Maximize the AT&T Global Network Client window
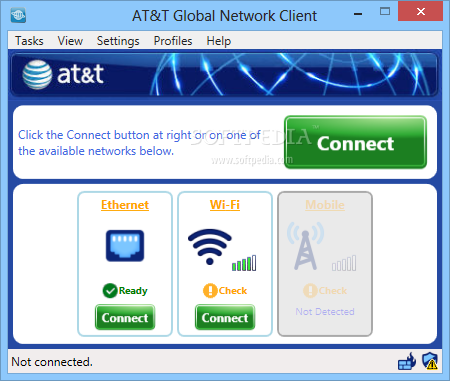The width and height of the screenshot is (450, 381). [385, 12]
